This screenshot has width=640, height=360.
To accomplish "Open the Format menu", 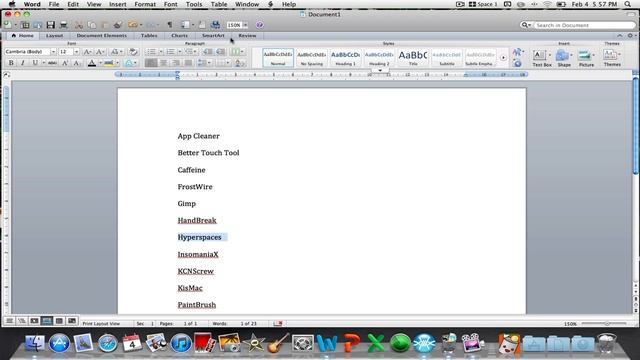I will click(145, 4).
